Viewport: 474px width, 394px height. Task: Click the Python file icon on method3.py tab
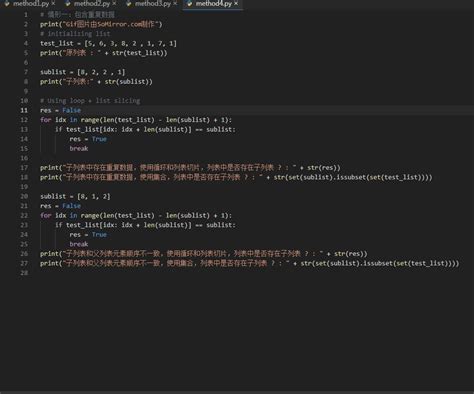(129, 4)
